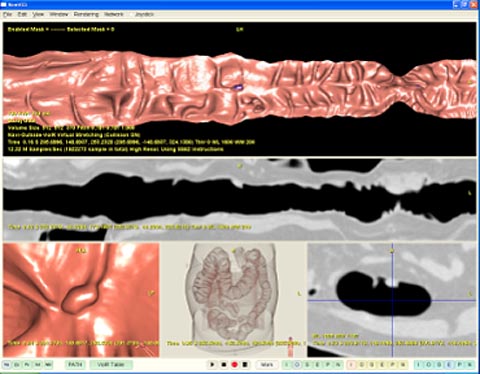480x374 pixels.
Task: Toggle the highlighted O button in green group
Action: click(x=297, y=365)
